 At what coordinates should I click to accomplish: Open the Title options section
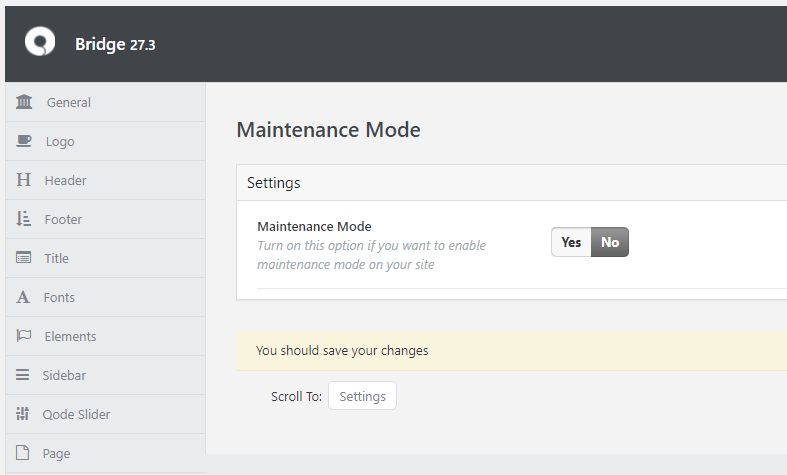click(105, 258)
